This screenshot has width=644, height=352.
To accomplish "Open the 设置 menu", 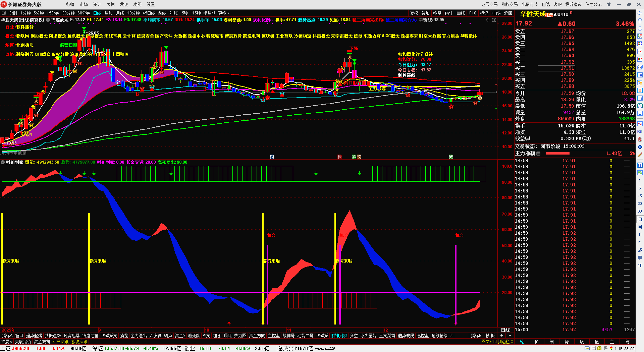I will pos(151,4).
